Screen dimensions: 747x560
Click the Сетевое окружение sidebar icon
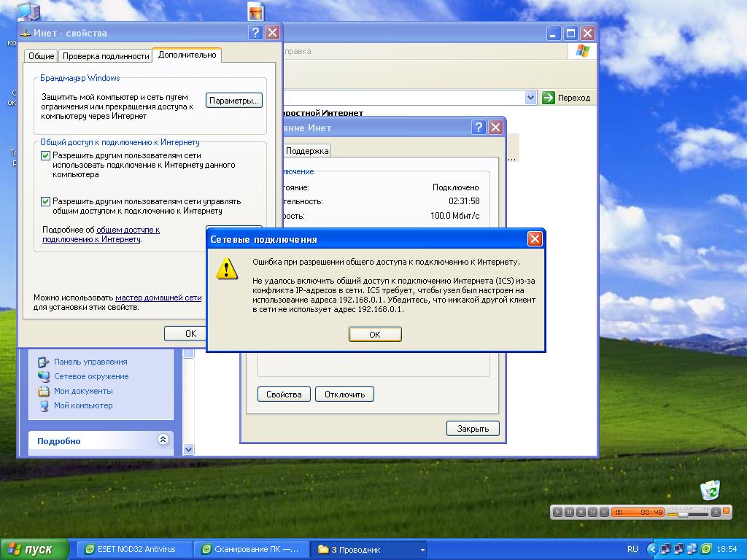(x=43, y=377)
